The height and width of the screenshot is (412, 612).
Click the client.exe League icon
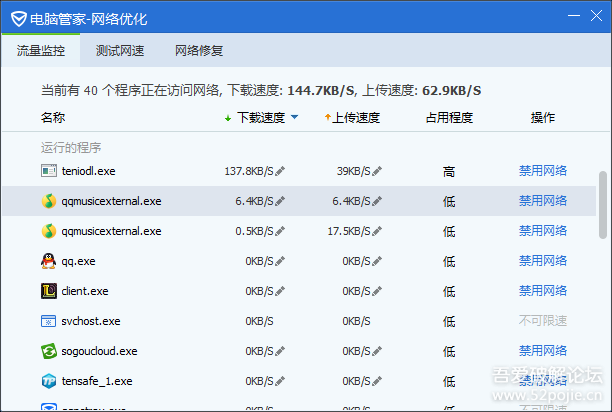(x=49, y=291)
